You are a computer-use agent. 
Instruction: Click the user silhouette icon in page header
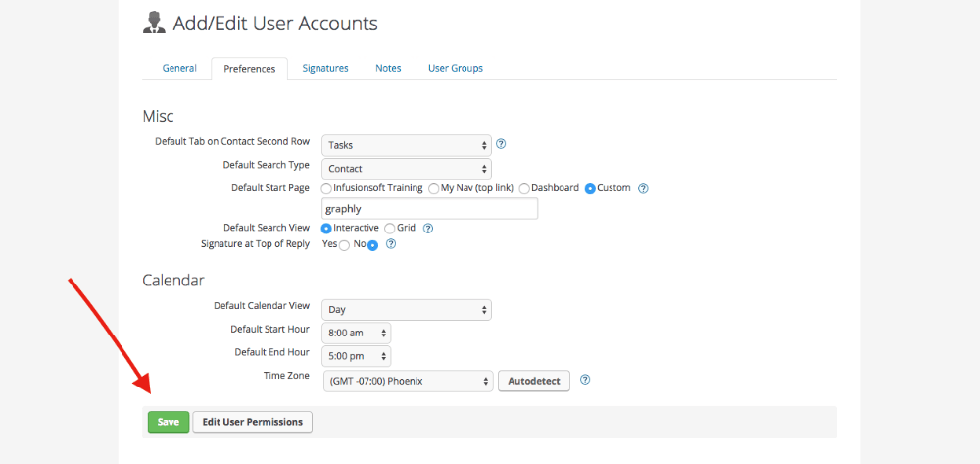coord(154,24)
